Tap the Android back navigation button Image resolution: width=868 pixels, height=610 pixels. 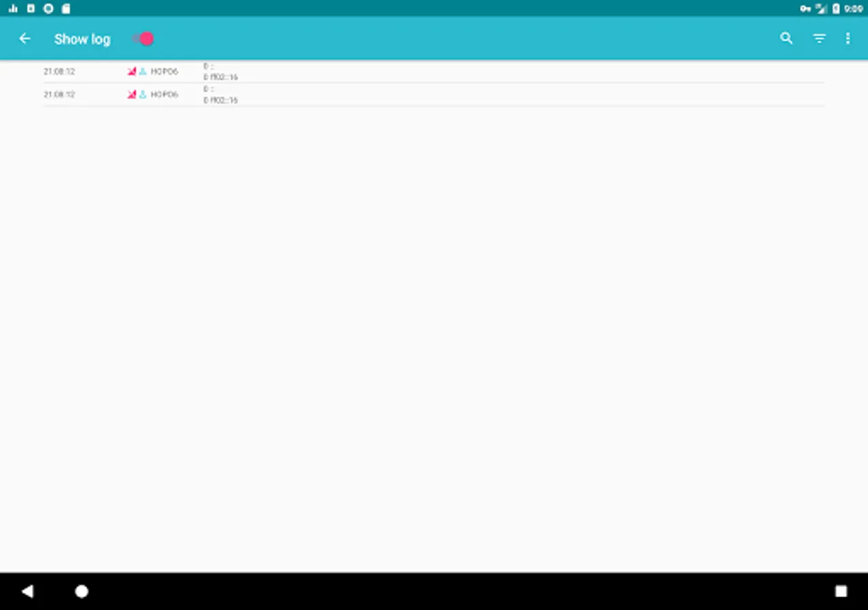(27, 591)
